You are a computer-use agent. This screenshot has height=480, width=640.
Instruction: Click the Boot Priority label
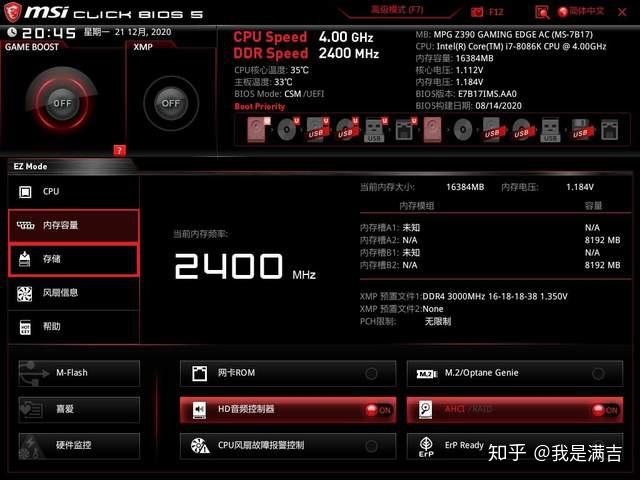click(x=260, y=107)
